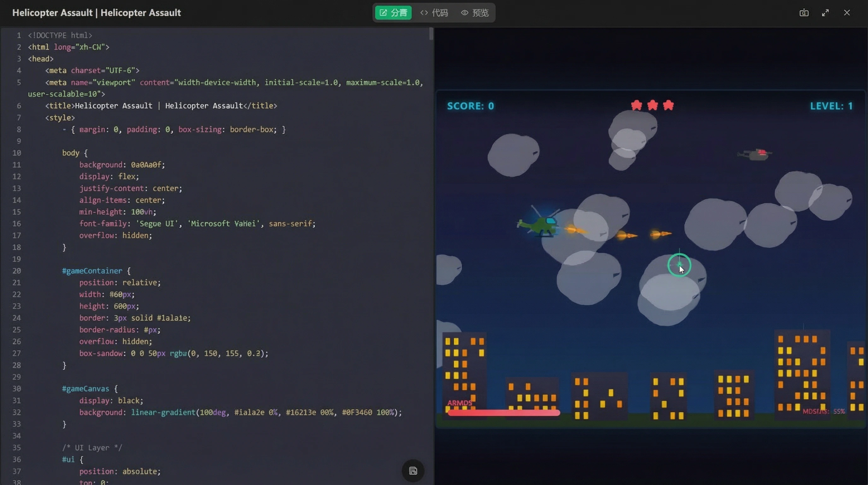Click the green 分享 share button
This screenshot has width=868, height=485.
pos(393,13)
